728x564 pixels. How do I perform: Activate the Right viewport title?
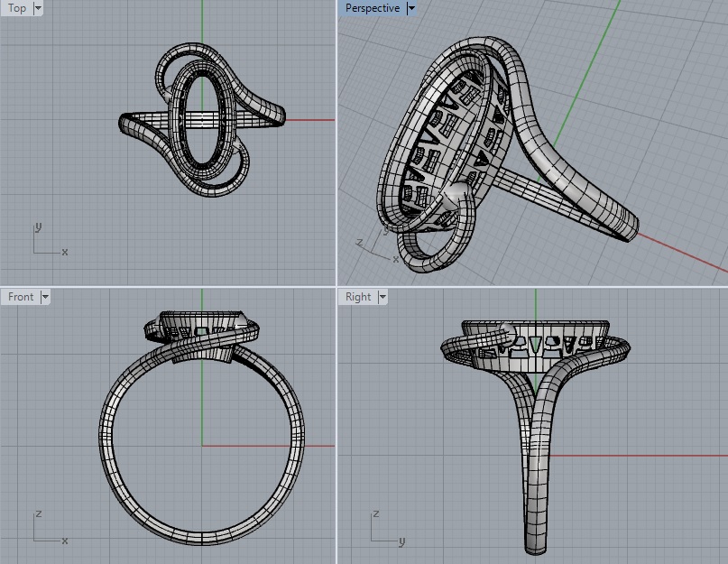pyautogui.click(x=357, y=297)
